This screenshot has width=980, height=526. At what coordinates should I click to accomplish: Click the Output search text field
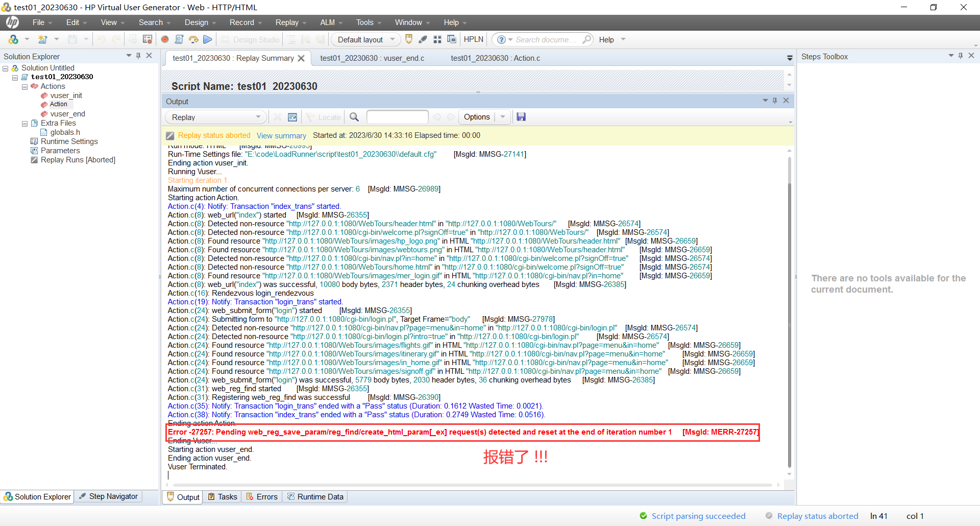397,117
